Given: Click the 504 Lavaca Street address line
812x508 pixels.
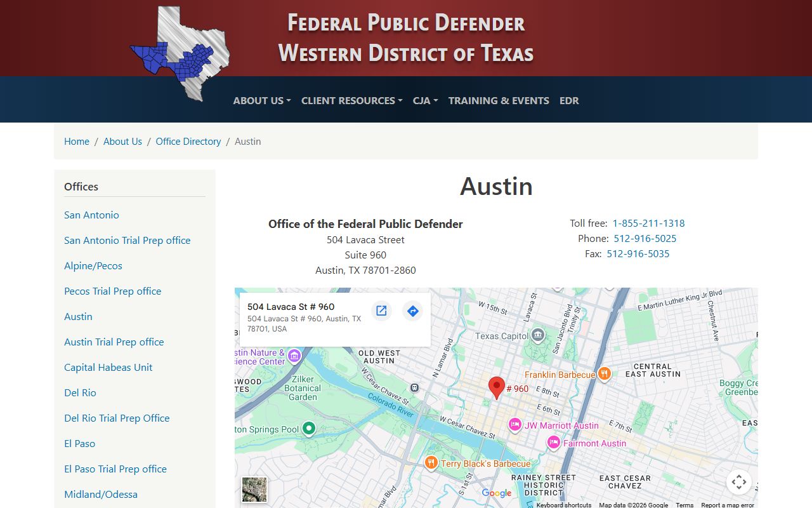Looking at the screenshot, I should click(365, 239).
